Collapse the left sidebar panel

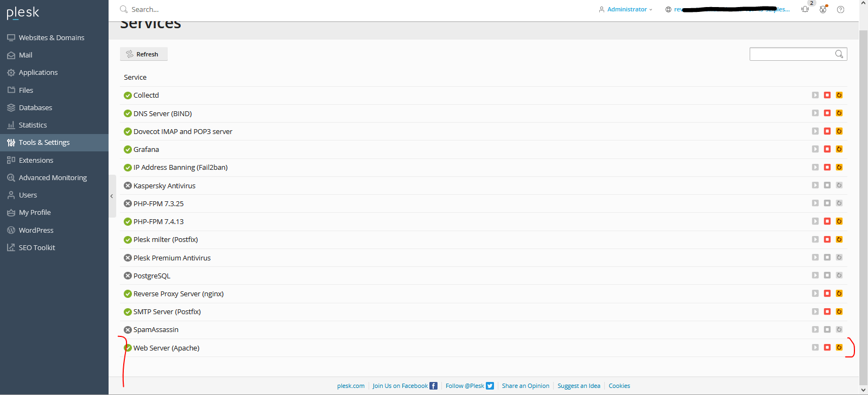pos(112,196)
